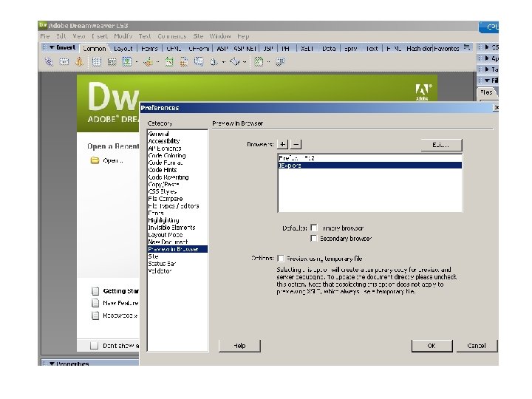
Task: Open the Head icon dropdown arrow
Action: click(224, 62)
